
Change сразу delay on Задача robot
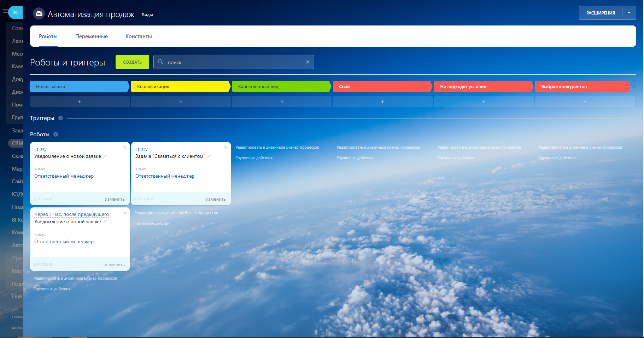(x=141, y=149)
